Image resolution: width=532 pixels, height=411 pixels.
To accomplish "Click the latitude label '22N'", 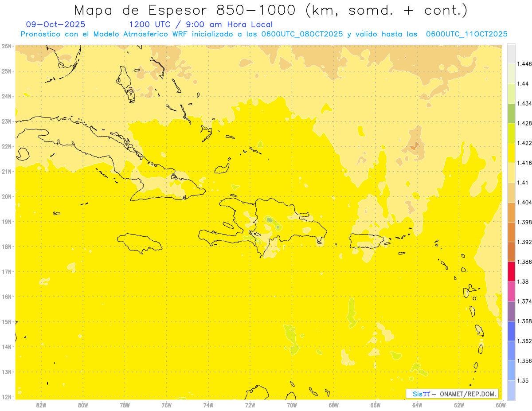I will (x=7, y=146).
